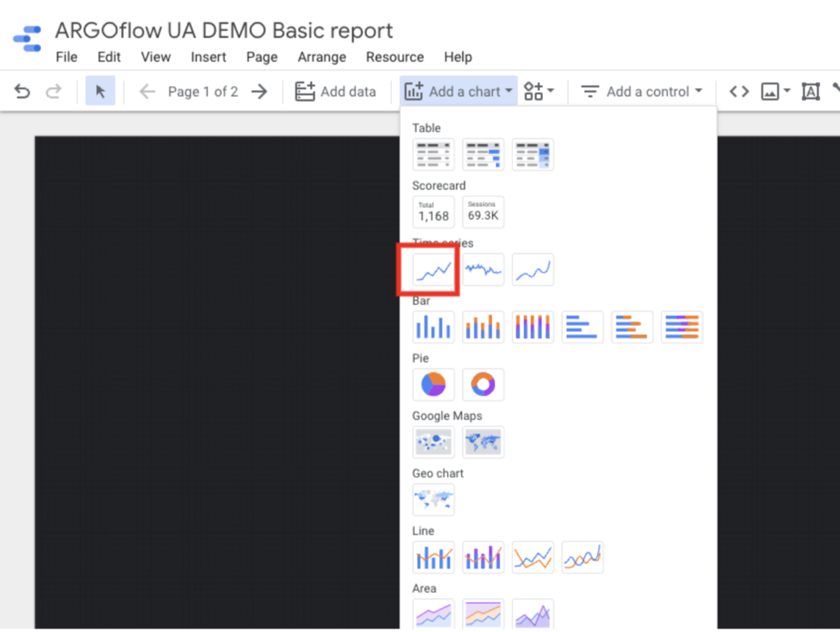Screen dimensions: 840x632
Task: Insert the Geo chart
Action: [x=433, y=500]
